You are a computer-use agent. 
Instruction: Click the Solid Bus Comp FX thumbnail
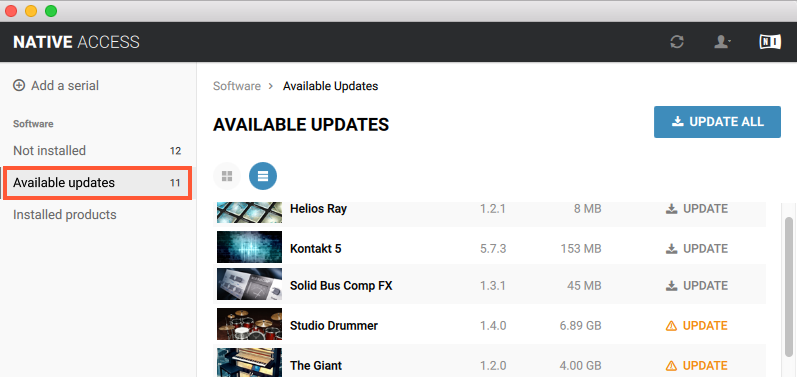coord(249,284)
